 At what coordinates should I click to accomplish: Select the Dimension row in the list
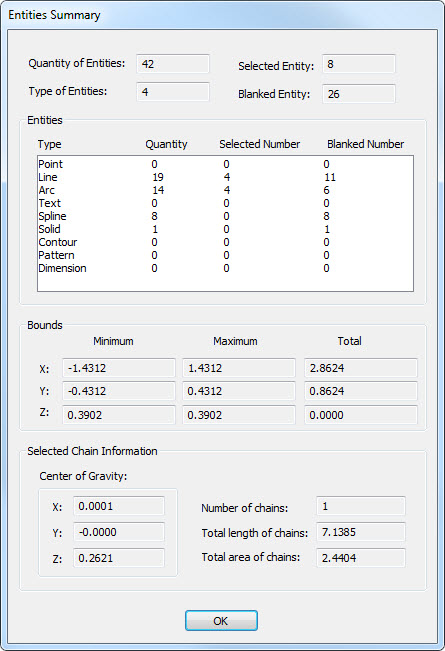click(x=225, y=268)
